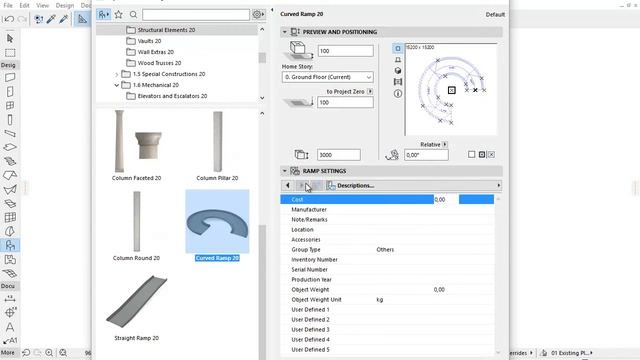Select the Marquee tool
Image resolution: width=640 pixels, height=360 pixels.
click(x=10, y=53)
